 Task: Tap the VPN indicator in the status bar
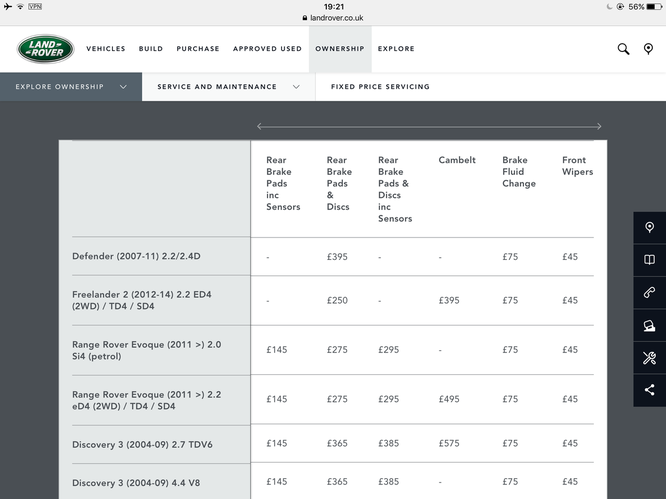pyautogui.click(x=35, y=6)
